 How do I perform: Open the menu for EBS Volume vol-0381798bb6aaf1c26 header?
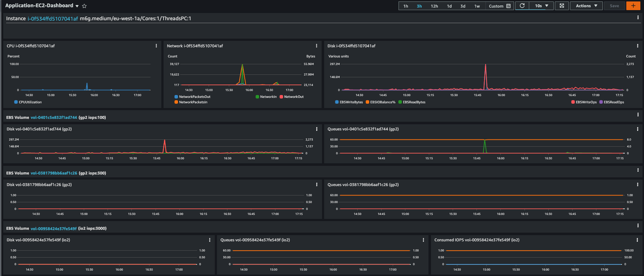[x=638, y=170]
